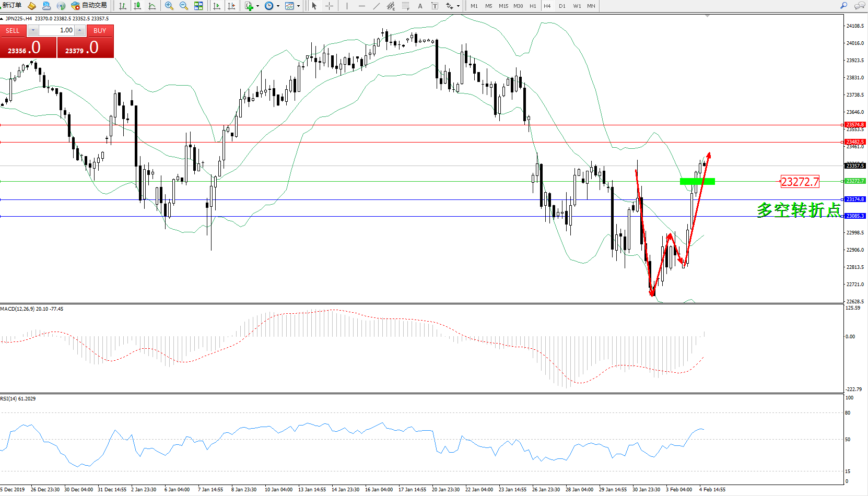The height and width of the screenshot is (496, 868).
Task: Toggle the 自动交易 auto trading button
Action: (x=89, y=6)
